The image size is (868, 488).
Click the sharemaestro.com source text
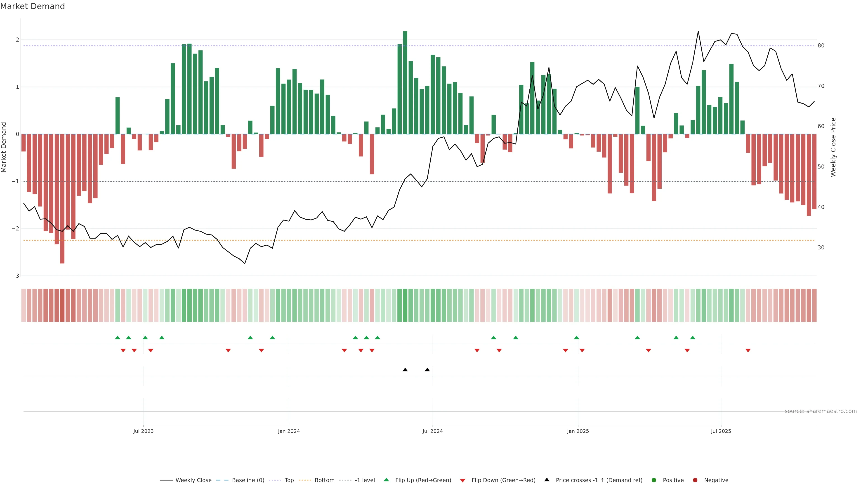[821, 411]
